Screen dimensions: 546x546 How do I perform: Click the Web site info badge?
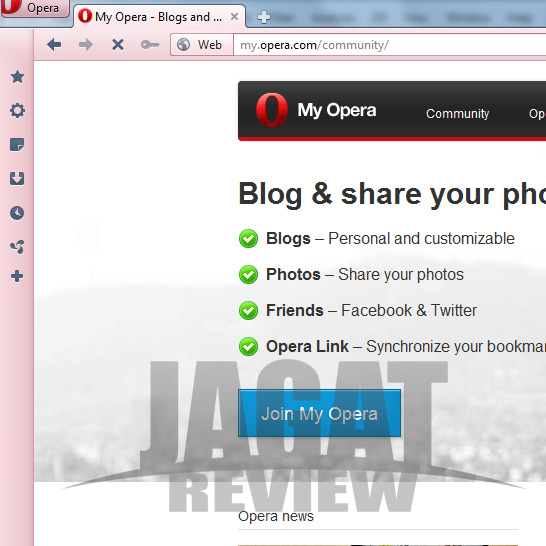[202, 45]
